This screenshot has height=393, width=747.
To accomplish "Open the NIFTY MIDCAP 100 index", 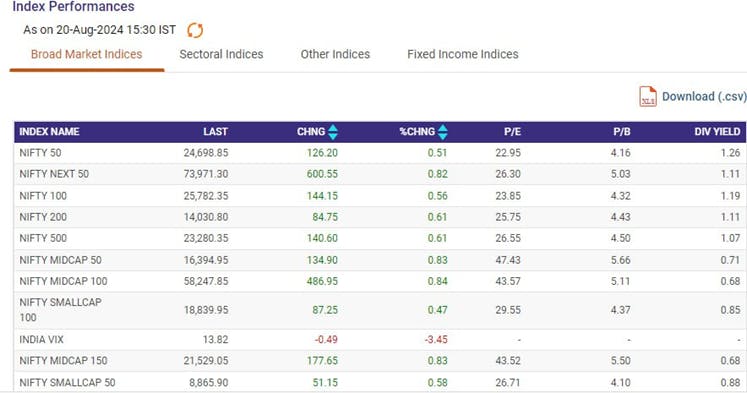I will point(63,281).
